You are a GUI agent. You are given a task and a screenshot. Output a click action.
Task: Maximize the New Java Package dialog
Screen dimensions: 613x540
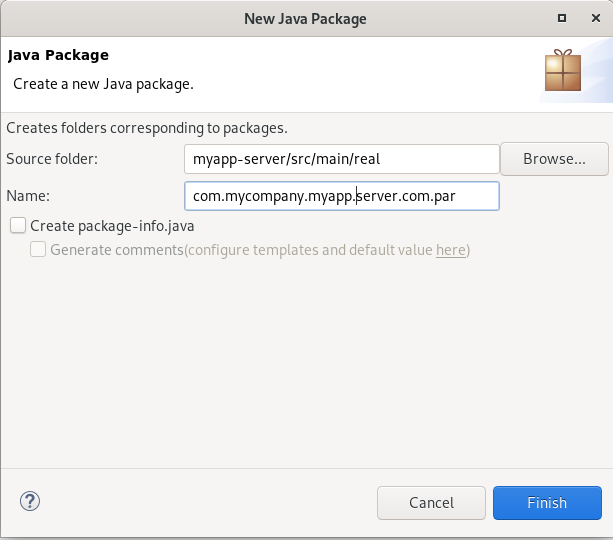tap(562, 18)
